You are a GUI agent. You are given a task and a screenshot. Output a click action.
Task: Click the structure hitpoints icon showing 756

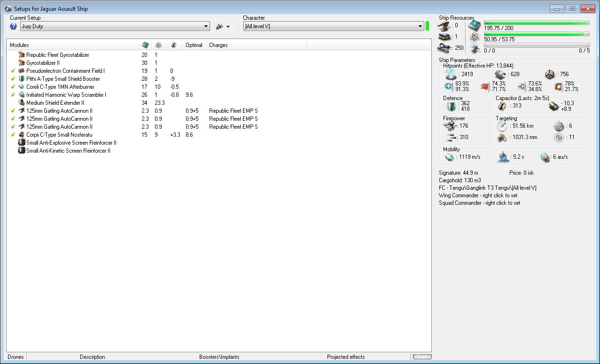click(550, 74)
